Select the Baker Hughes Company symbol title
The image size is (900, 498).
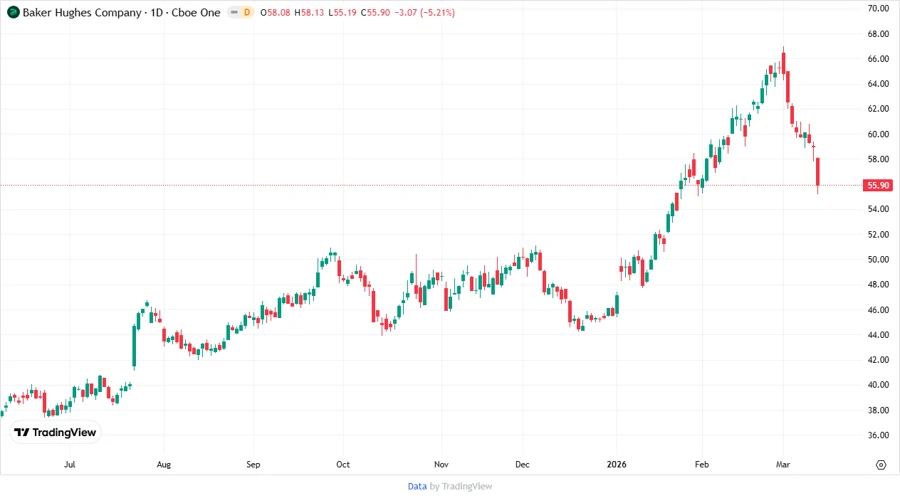82,13
